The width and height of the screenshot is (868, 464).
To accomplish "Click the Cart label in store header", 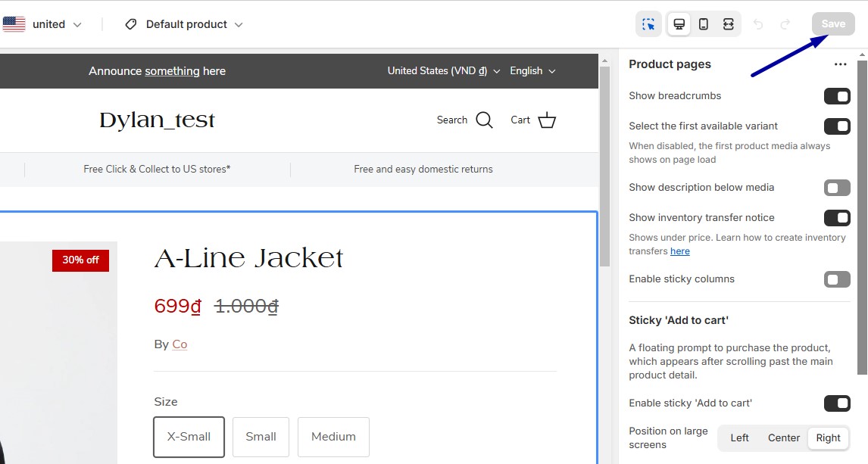I will (x=520, y=120).
